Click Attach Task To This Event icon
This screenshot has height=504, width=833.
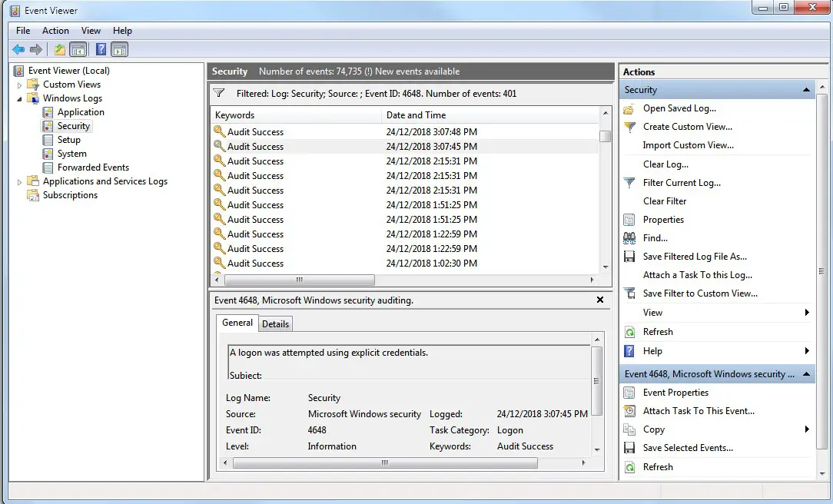point(629,411)
